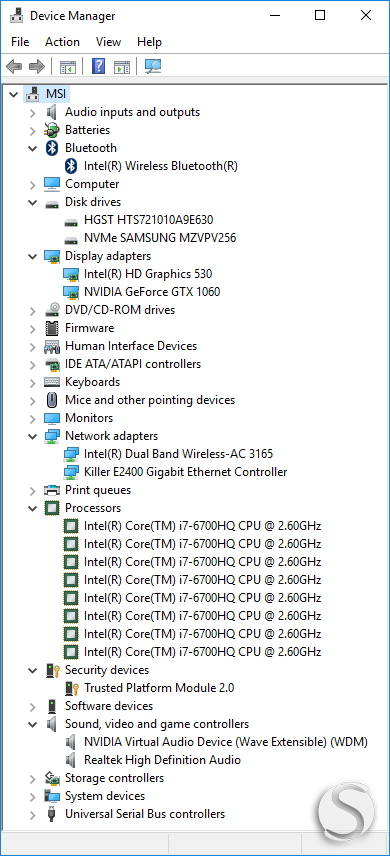Expand the Audio inputs and outputs category
390x856 pixels.
[33, 112]
